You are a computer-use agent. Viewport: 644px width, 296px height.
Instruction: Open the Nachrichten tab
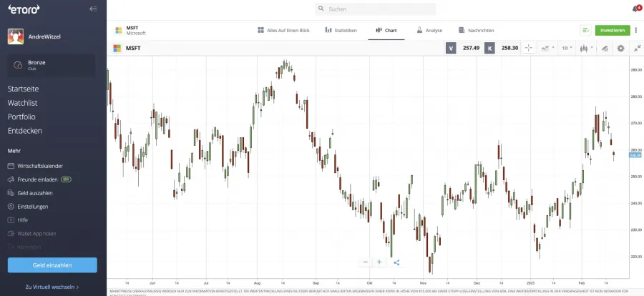(477, 30)
